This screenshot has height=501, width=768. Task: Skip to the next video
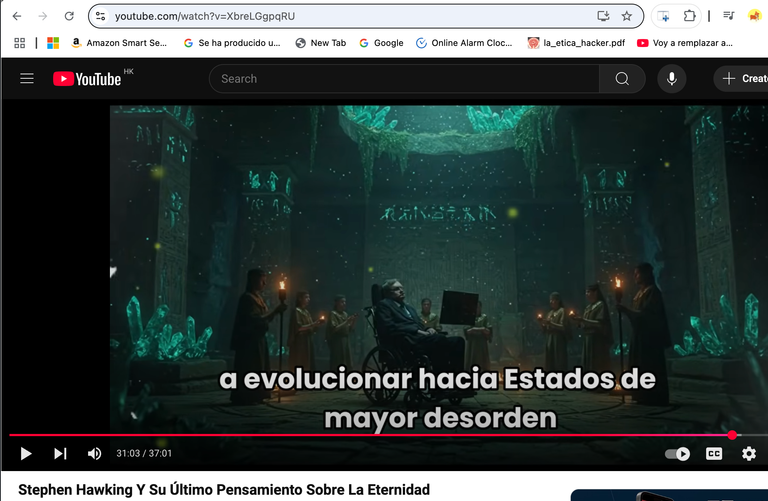click(x=60, y=453)
